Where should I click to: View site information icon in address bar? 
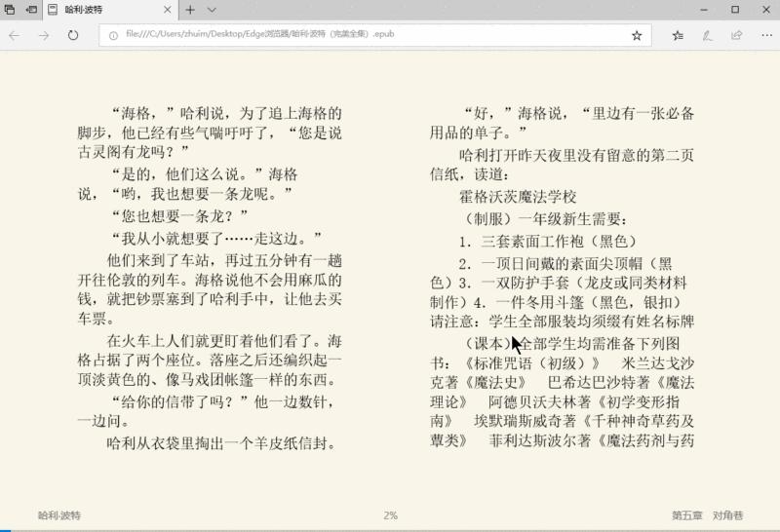113,35
